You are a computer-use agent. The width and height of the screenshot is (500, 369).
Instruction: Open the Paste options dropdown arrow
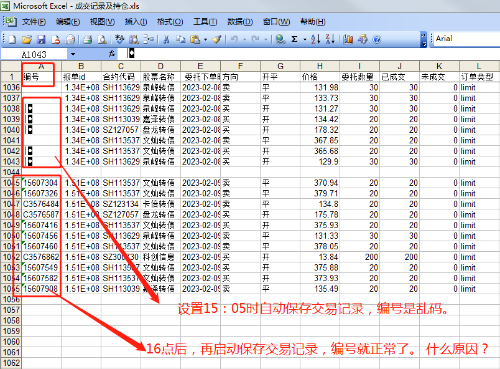(x=205, y=40)
